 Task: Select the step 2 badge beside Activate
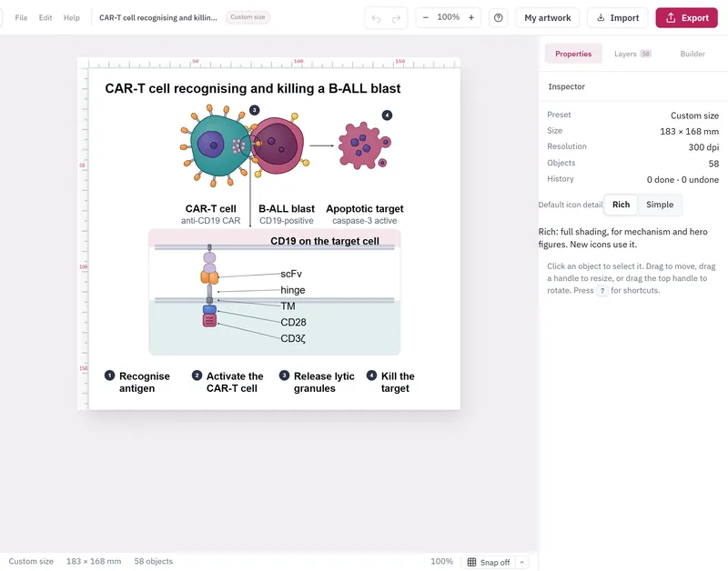point(197,376)
